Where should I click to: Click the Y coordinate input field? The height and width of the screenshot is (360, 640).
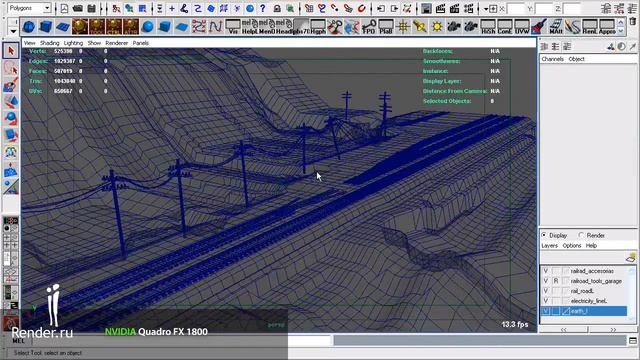[544, 8]
